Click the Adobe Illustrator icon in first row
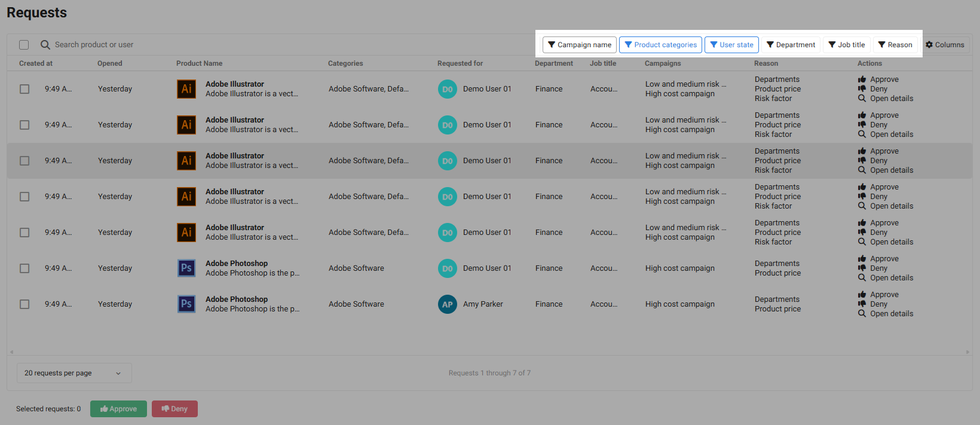 coord(186,89)
